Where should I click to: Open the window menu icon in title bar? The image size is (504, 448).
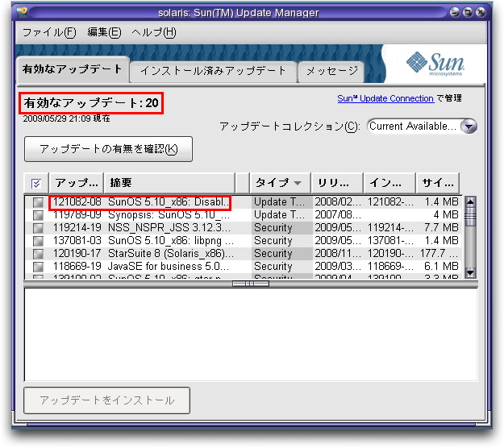tap(22, 12)
